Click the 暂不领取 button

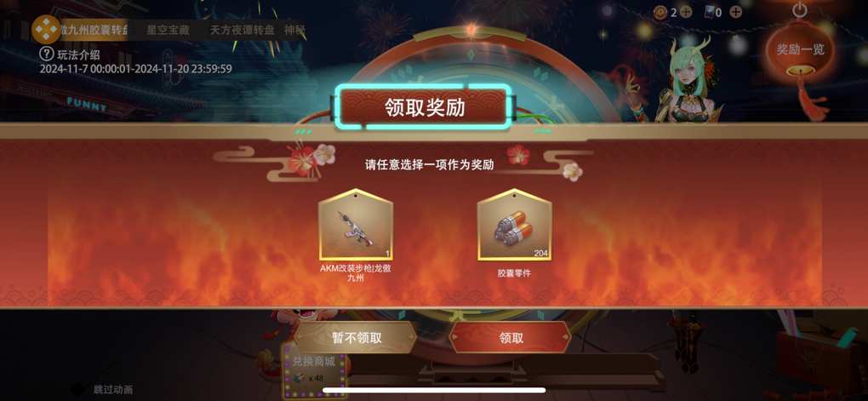click(x=356, y=337)
